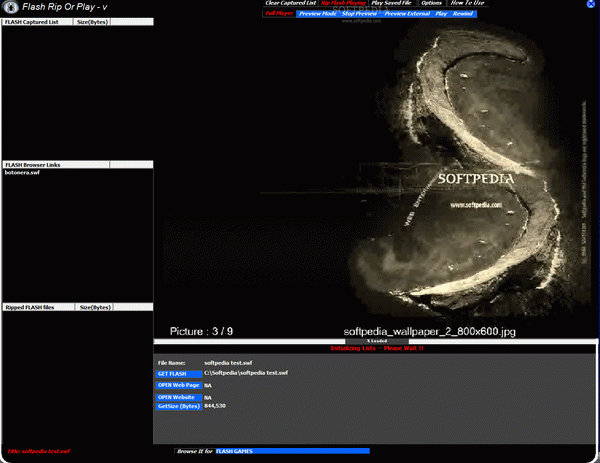Play the flash file
The width and height of the screenshot is (600, 463).
[x=441, y=14]
